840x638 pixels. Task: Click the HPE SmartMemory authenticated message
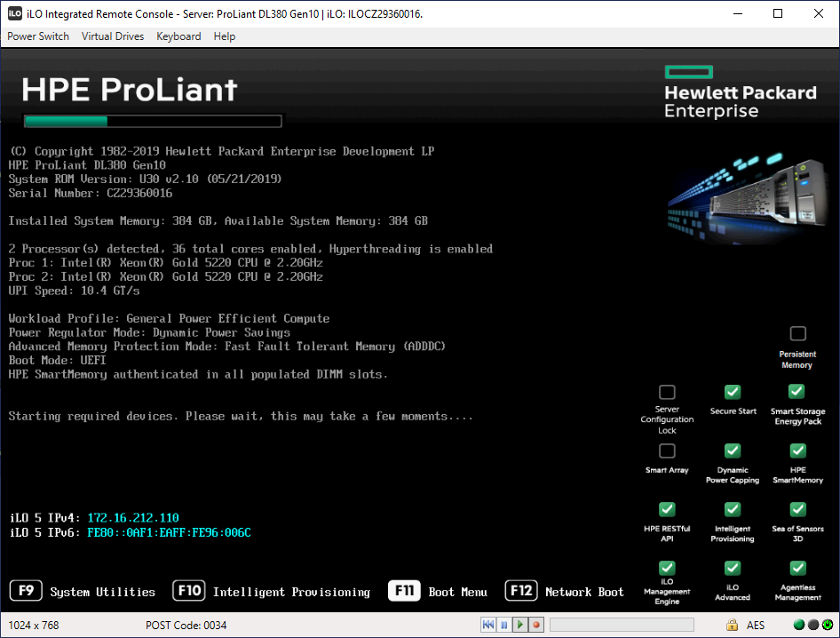[x=198, y=374]
